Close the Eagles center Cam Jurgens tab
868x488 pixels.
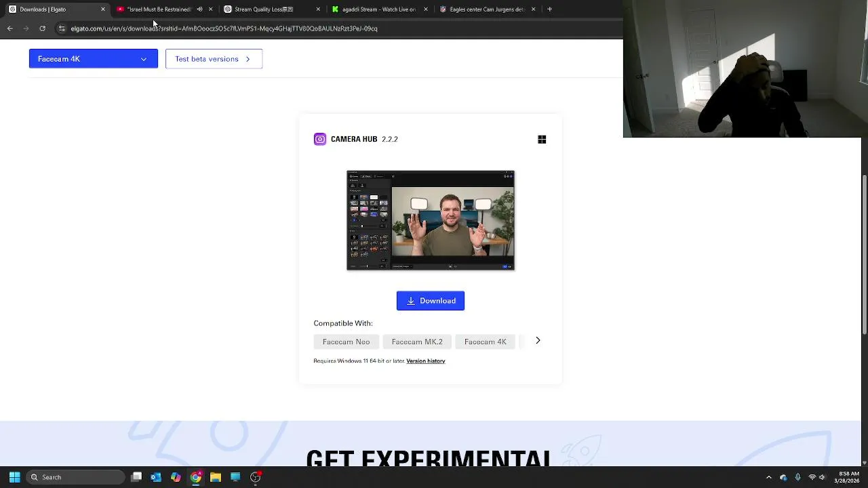(533, 9)
